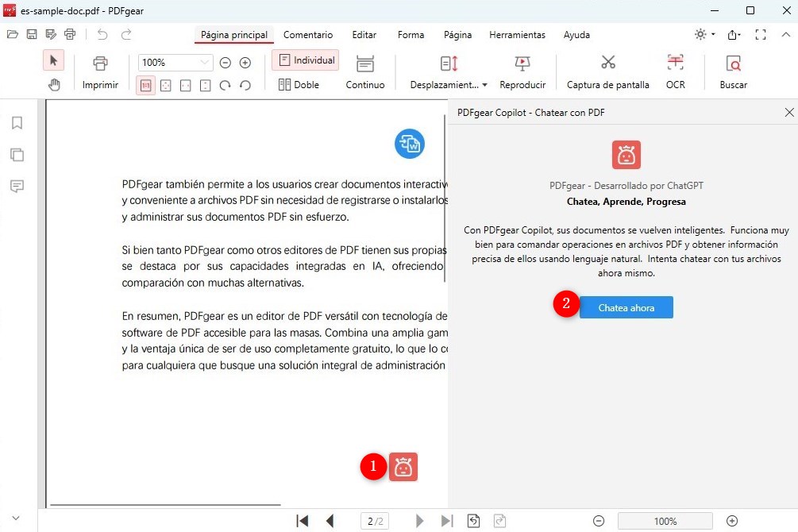Click the document horizontal scrollbar

tap(165, 505)
